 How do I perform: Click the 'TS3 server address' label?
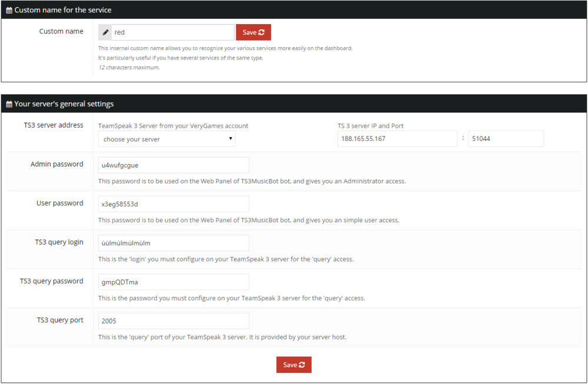pos(54,125)
